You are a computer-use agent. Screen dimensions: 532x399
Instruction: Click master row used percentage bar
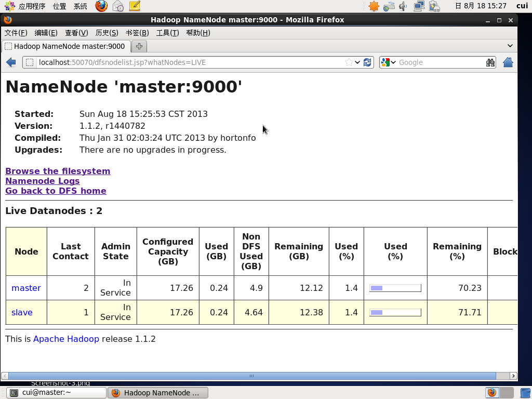pos(395,288)
